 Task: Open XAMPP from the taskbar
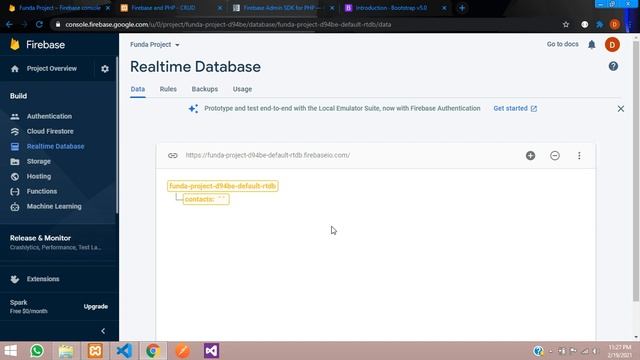[95, 351]
